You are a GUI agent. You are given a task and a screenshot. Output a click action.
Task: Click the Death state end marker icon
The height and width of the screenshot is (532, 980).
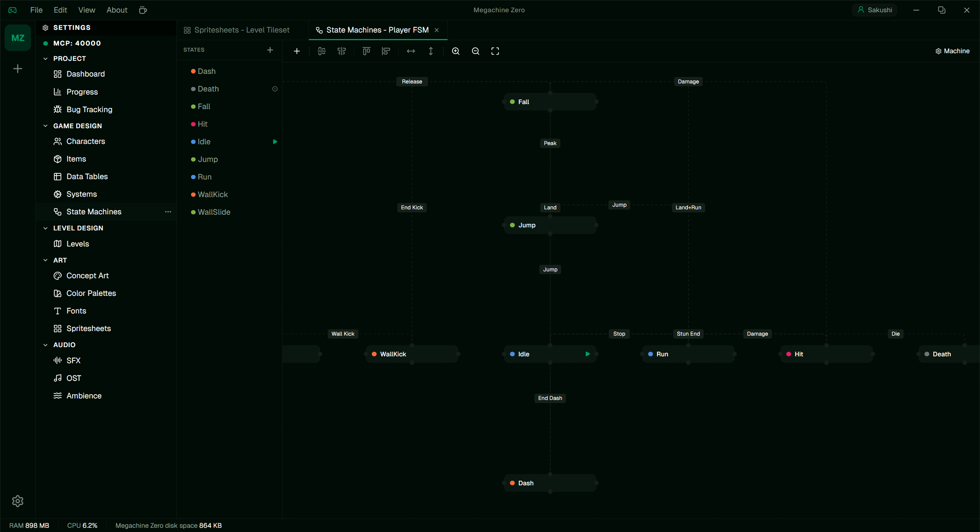coord(275,89)
